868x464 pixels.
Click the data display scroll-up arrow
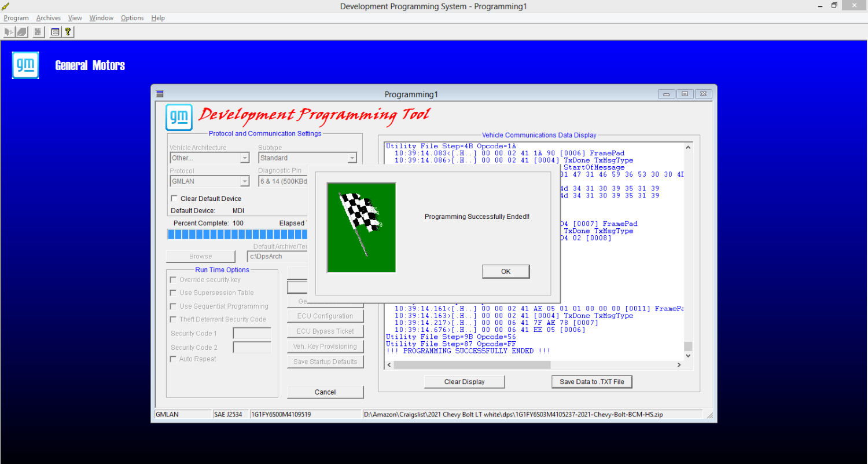[x=688, y=147]
